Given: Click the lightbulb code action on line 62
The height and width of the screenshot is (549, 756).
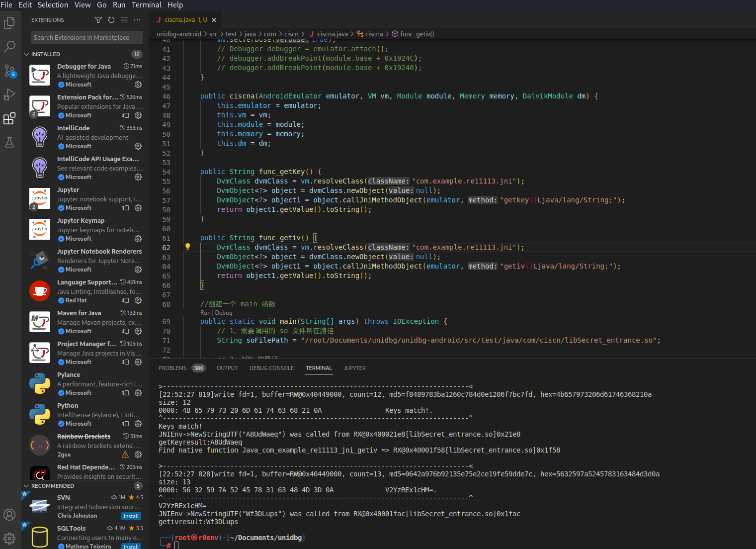Looking at the screenshot, I should pos(187,247).
